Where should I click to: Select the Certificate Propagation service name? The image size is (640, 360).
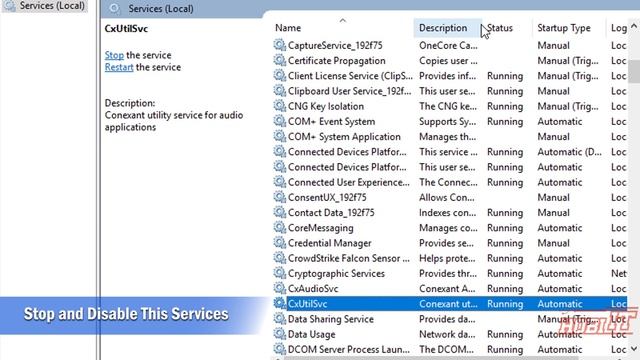[x=336, y=60]
